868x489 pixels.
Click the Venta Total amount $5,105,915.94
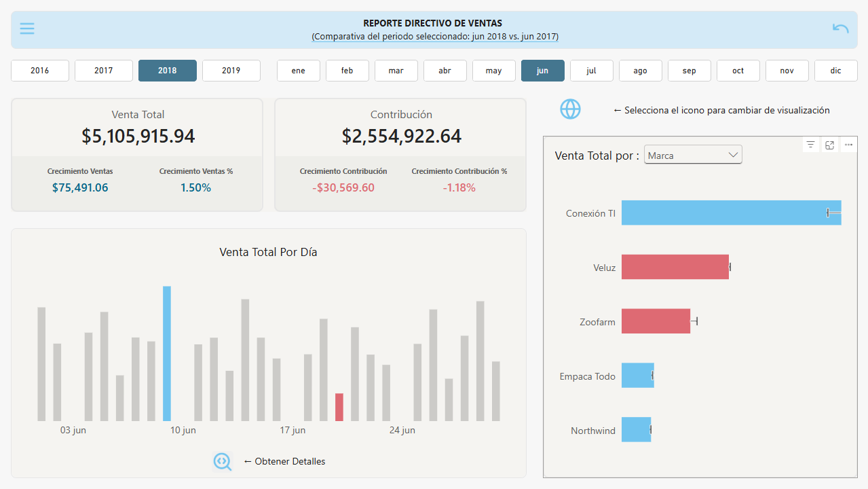[138, 136]
